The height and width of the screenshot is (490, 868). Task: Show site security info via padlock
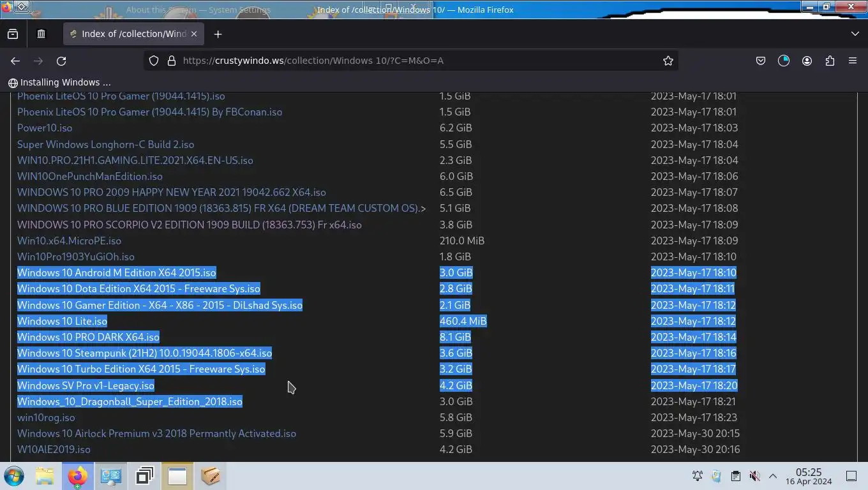point(171,61)
